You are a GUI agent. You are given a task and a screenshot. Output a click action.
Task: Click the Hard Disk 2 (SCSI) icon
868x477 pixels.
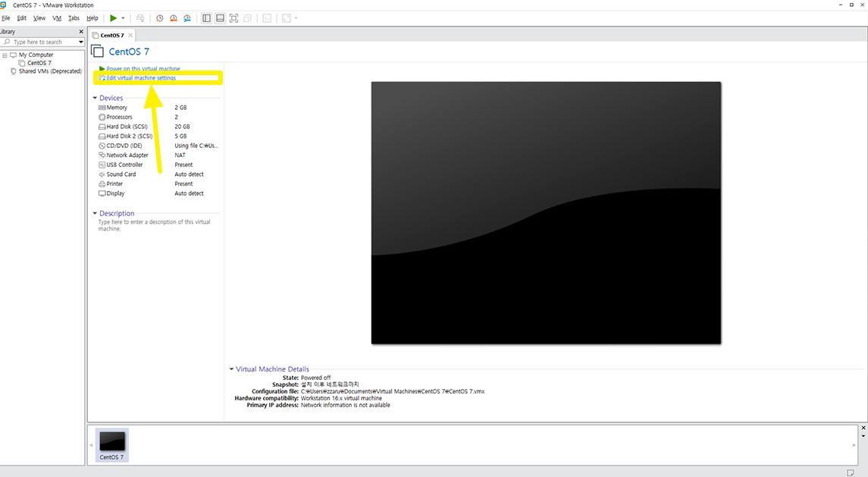[x=102, y=137]
